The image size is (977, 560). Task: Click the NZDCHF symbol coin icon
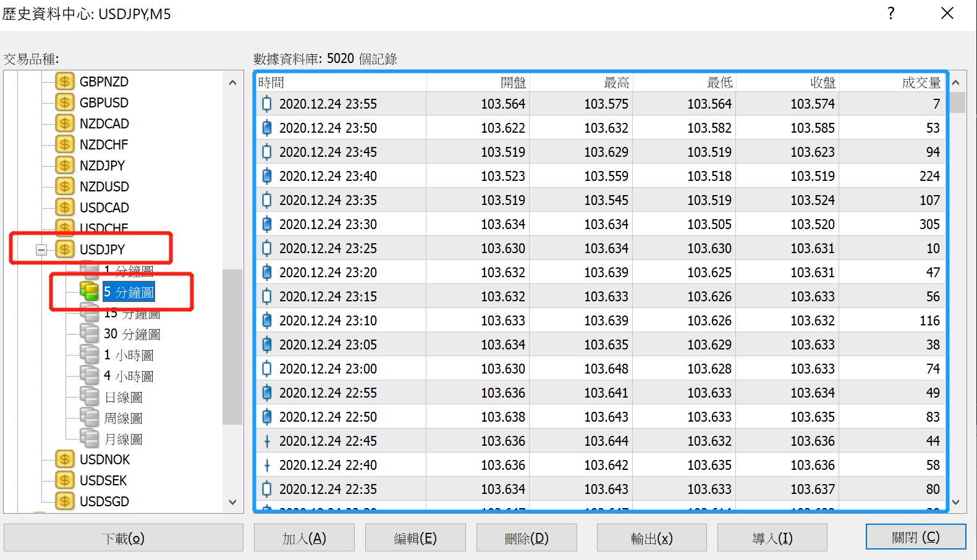(64, 144)
